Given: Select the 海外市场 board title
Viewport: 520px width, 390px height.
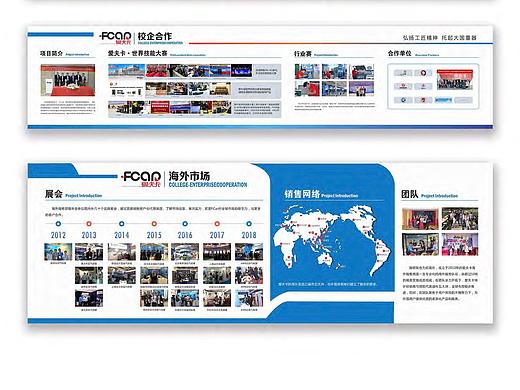Looking at the screenshot, I should coord(189,176).
